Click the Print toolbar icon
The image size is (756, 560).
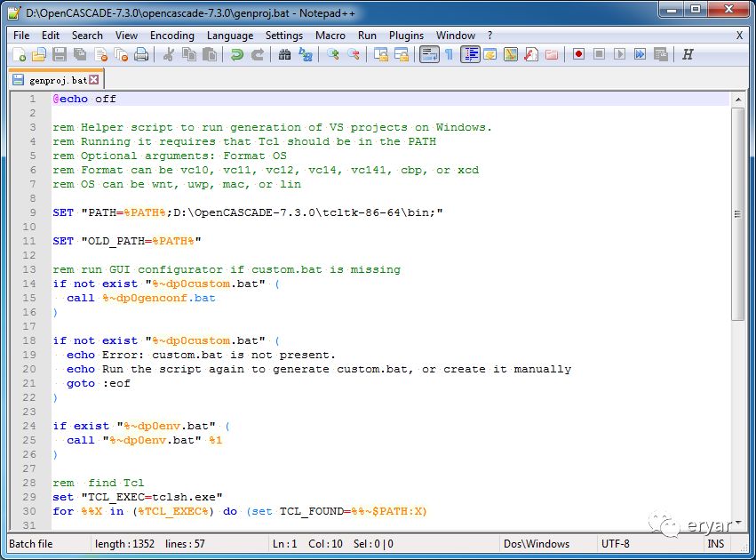pyautogui.click(x=141, y=54)
